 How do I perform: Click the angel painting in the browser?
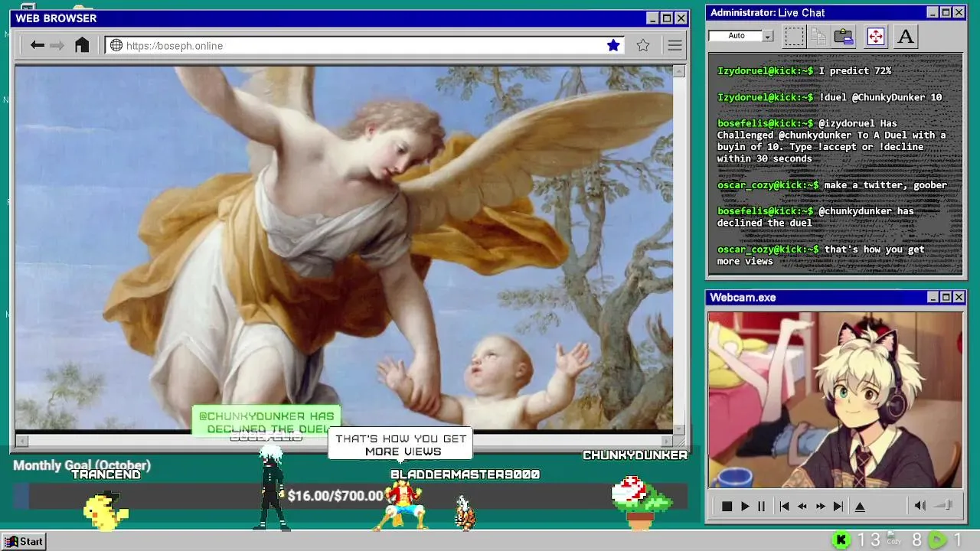(x=344, y=248)
